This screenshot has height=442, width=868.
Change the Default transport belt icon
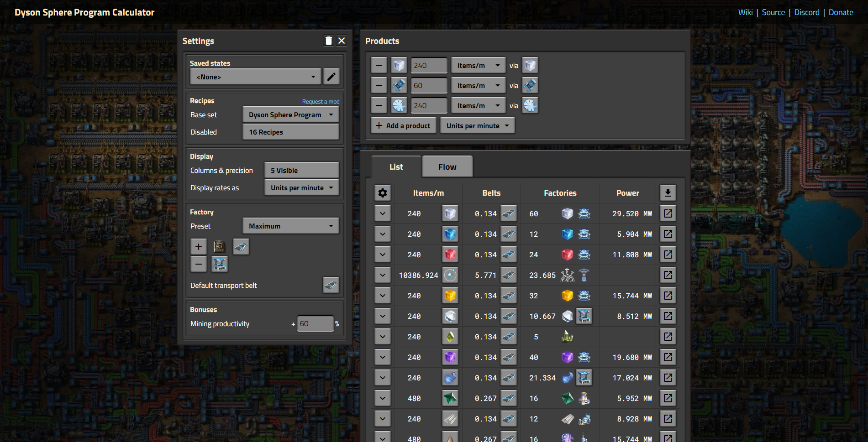(x=331, y=285)
